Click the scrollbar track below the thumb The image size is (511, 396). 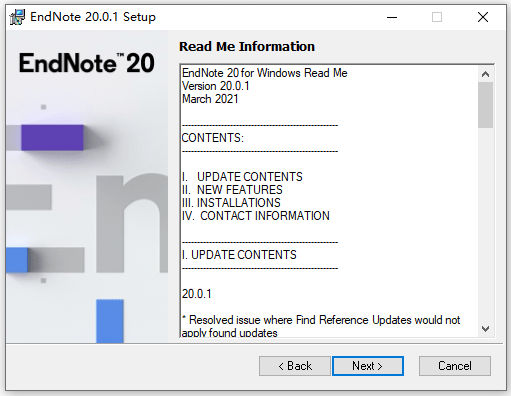pos(485,225)
